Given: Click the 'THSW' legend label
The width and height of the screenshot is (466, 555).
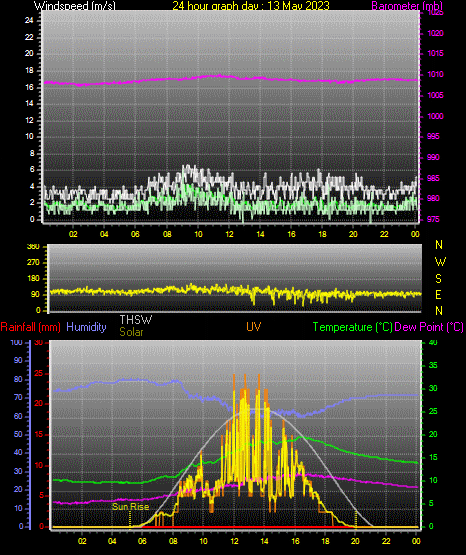Looking at the screenshot, I should tap(136, 320).
